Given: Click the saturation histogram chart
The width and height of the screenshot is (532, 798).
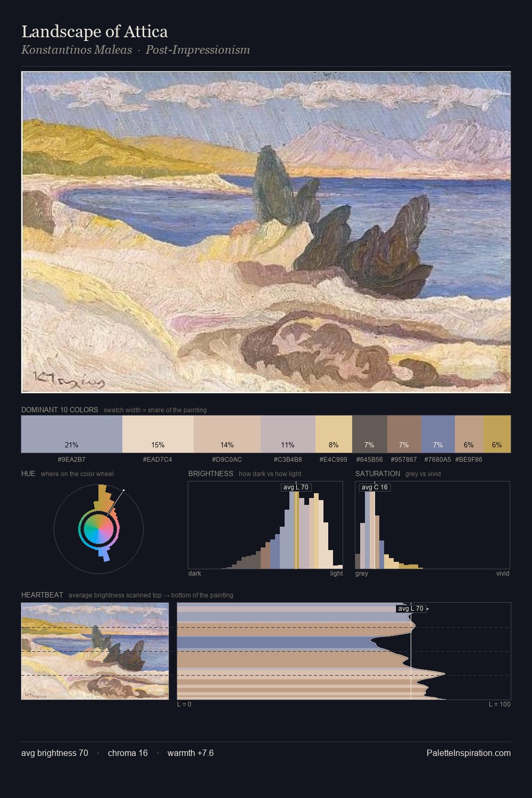Looking at the screenshot, I should pyautogui.click(x=433, y=525).
